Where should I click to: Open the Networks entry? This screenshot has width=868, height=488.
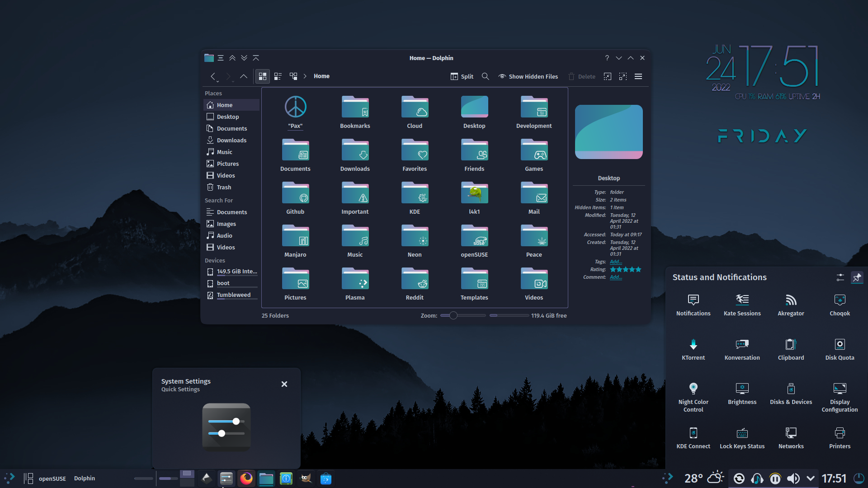(x=791, y=438)
